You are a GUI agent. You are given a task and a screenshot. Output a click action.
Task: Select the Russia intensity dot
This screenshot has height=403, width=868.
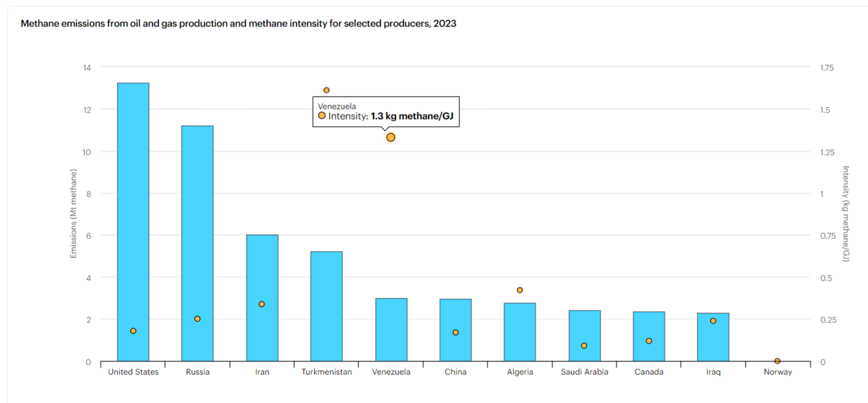(197, 319)
